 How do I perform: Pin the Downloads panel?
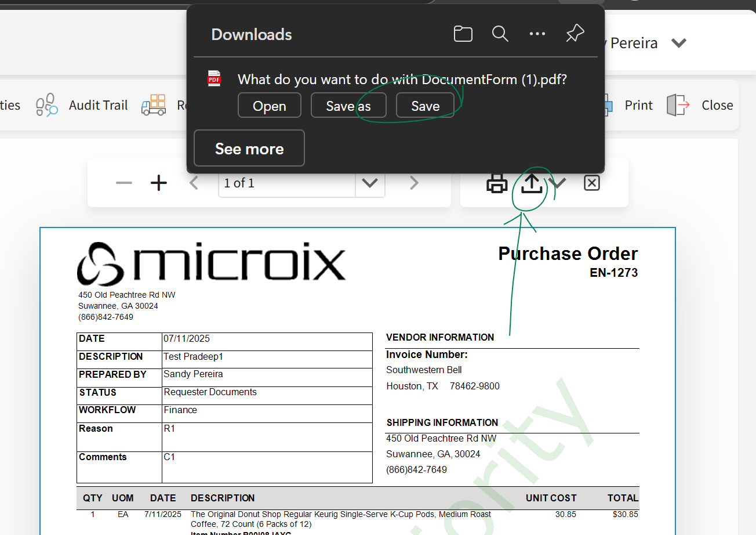(x=575, y=34)
